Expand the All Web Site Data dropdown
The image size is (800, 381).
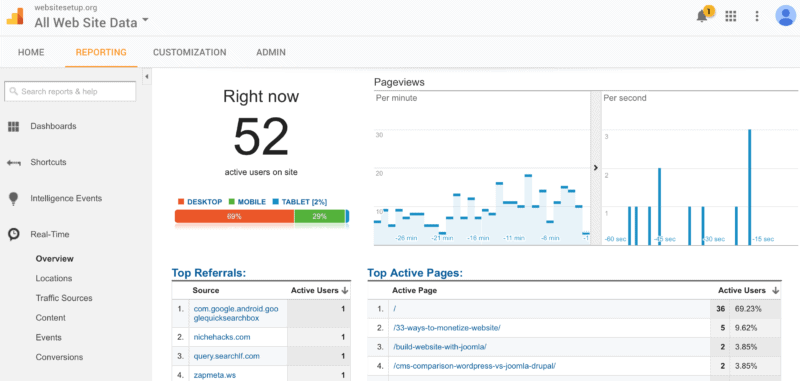pos(145,20)
